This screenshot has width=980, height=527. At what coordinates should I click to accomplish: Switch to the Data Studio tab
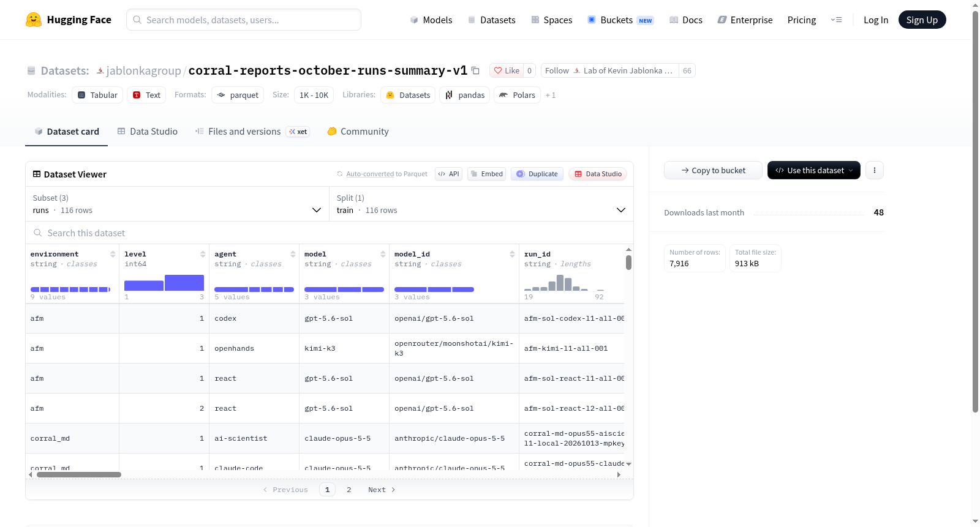tap(148, 132)
